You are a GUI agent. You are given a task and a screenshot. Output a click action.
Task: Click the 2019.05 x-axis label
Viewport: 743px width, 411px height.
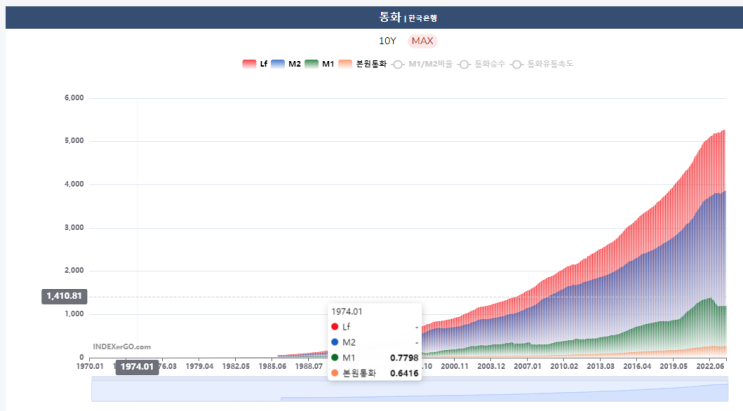click(x=673, y=366)
